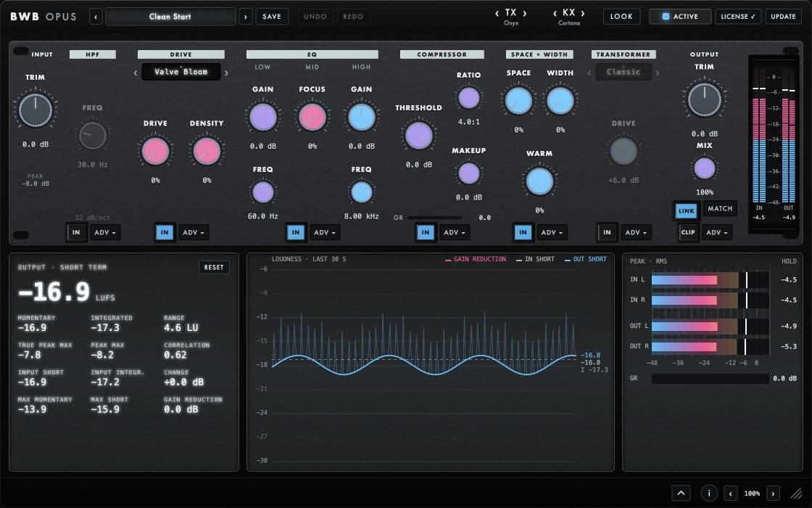Increase UI zoom with right arrow
Viewport: 812px width, 508px height.
[x=773, y=493]
